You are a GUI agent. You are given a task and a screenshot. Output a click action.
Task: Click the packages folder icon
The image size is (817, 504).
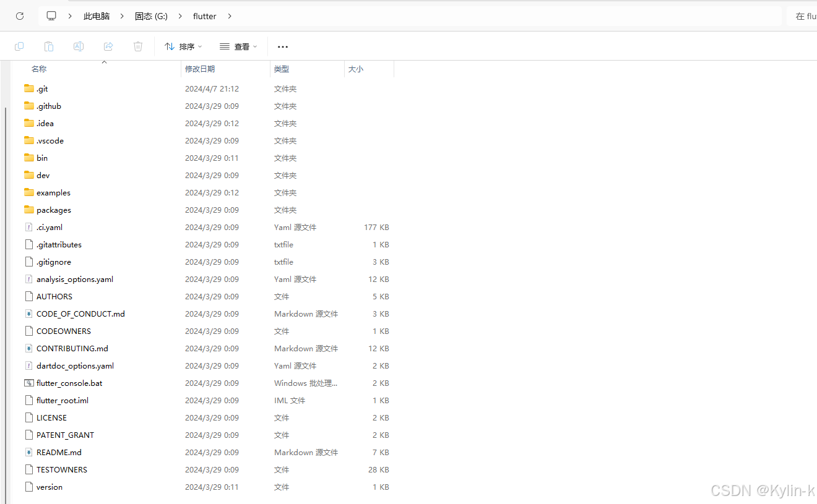(x=29, y=210)
